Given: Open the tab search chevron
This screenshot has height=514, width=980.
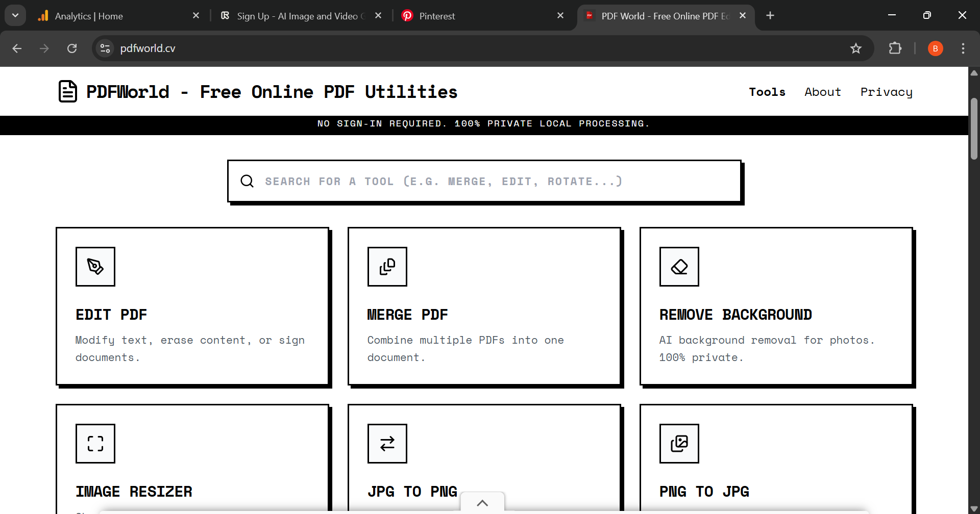Looking at the screenshot, I should tap(15, 15).
